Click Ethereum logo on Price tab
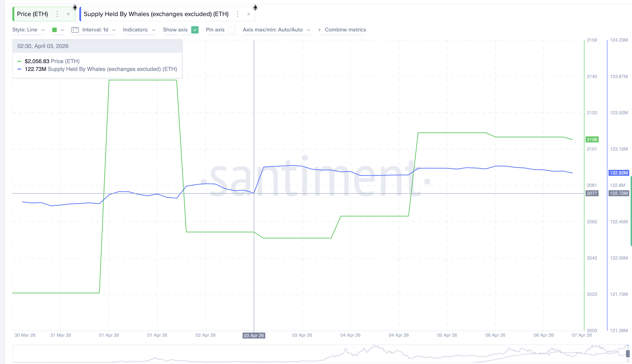This screenshot has height=364, width=632. [75, 8]
